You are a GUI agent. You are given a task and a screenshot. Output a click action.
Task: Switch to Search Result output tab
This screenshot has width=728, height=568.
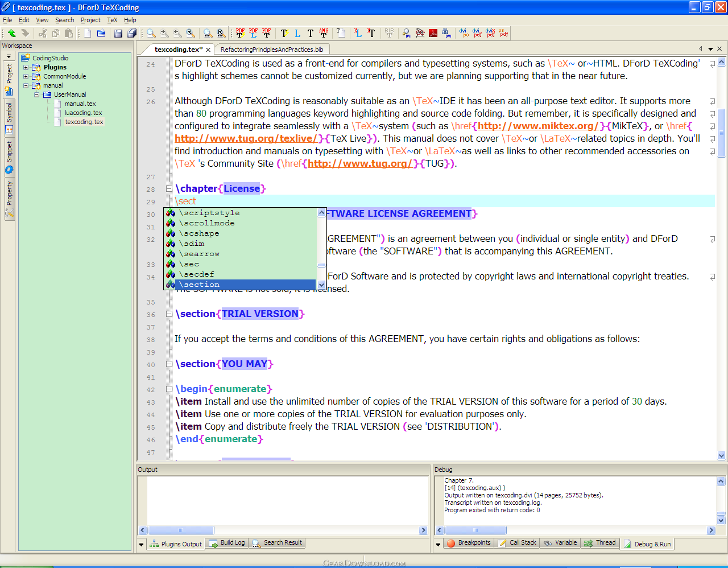pos(277,543)
